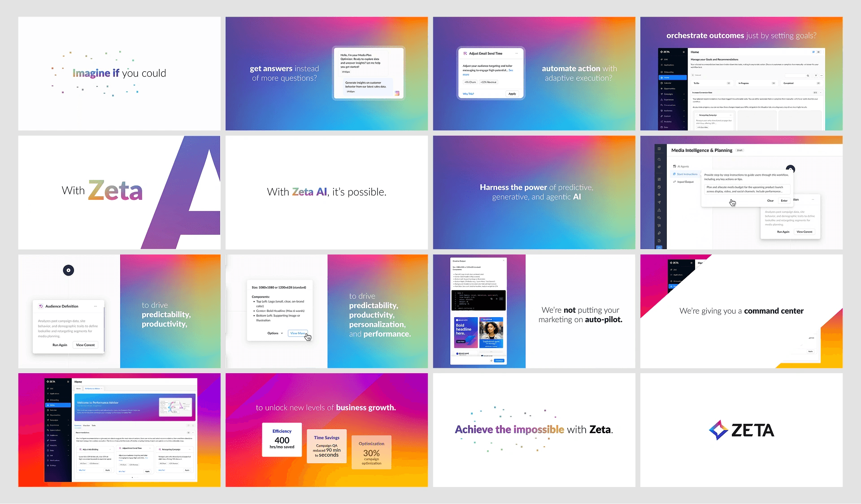Viewport: 861px width, 504px height.
Task: Select Input/Output in the workflow list
Action: pos(685,182)
